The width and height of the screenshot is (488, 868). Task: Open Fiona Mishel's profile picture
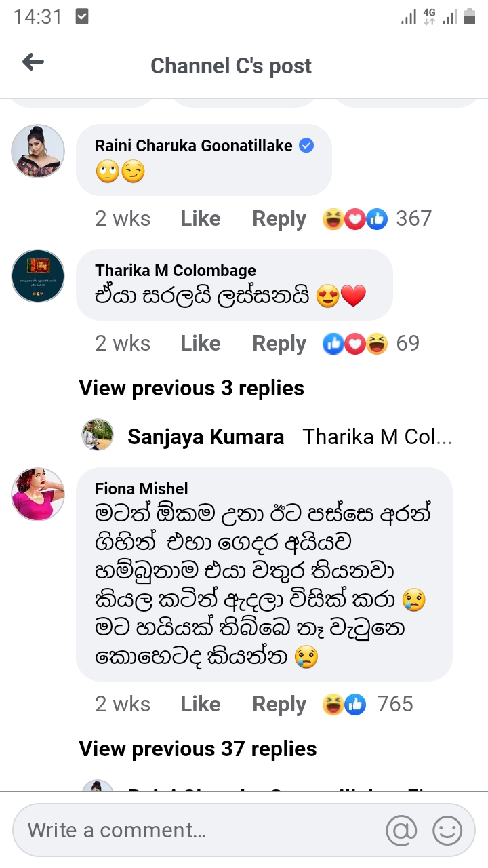38,494
